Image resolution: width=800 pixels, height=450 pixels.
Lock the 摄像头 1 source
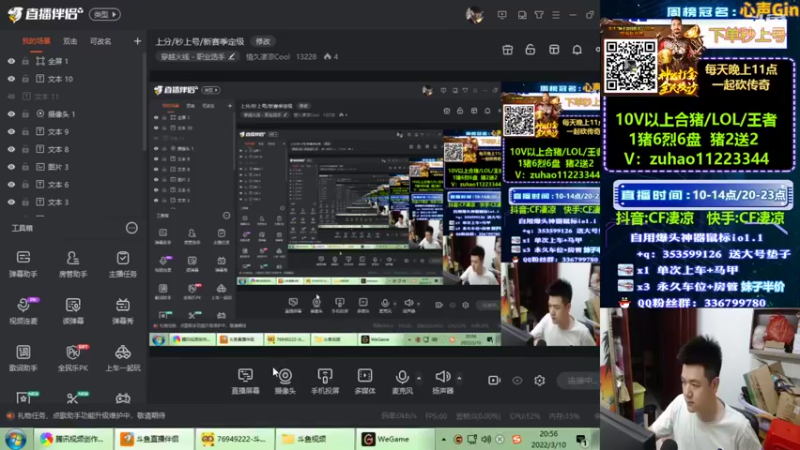click(25, 114)
